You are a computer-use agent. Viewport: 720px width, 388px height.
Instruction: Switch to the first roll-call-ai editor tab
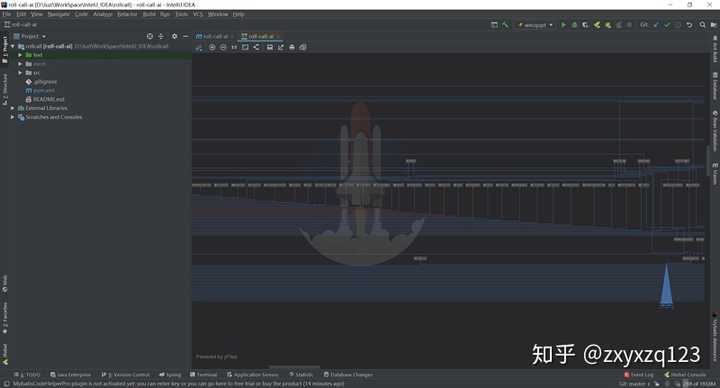[215, 36]
